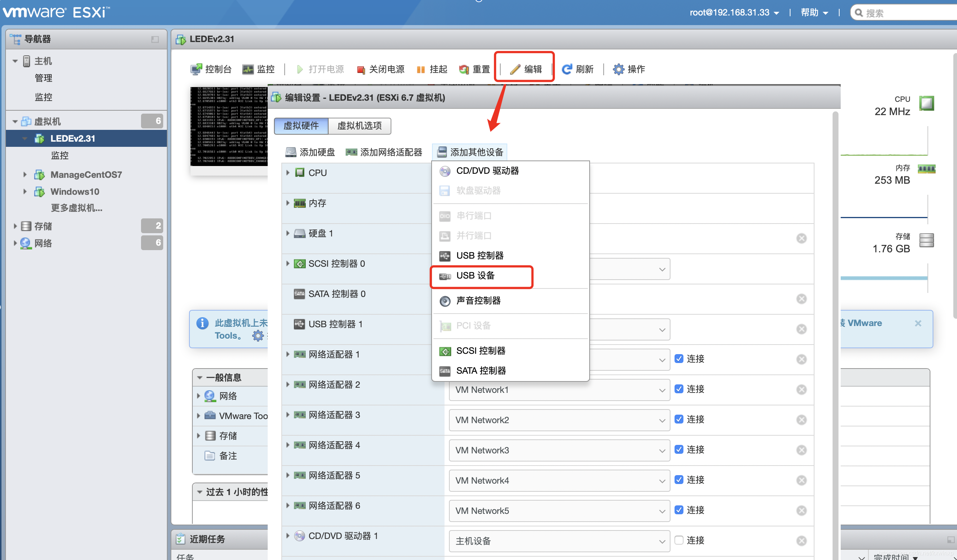The image size is (957, 560).
Task: Uncheck 连接 for 网络适配器 1
Action: (679, 359)
